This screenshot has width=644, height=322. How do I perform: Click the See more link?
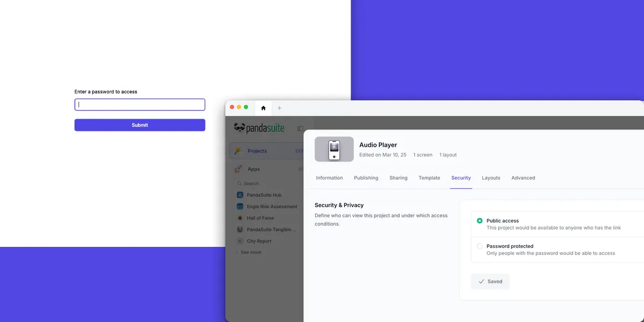(251, 252)
